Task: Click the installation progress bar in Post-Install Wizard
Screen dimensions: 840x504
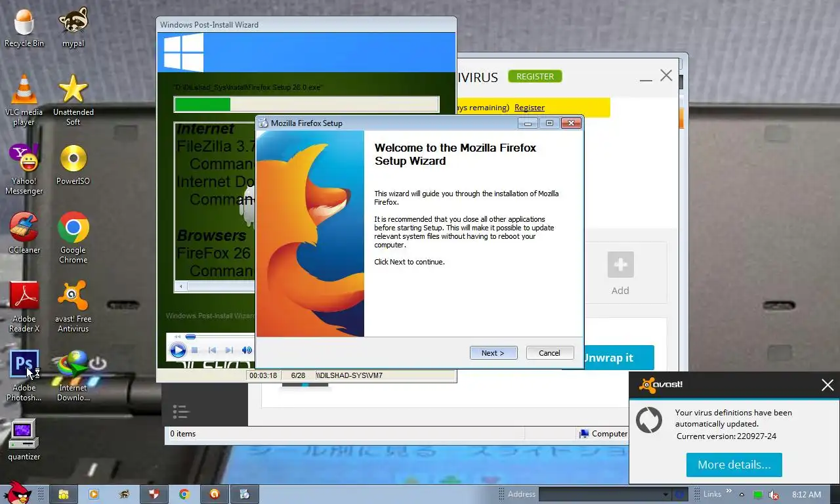Action: [x=306, y=104]
